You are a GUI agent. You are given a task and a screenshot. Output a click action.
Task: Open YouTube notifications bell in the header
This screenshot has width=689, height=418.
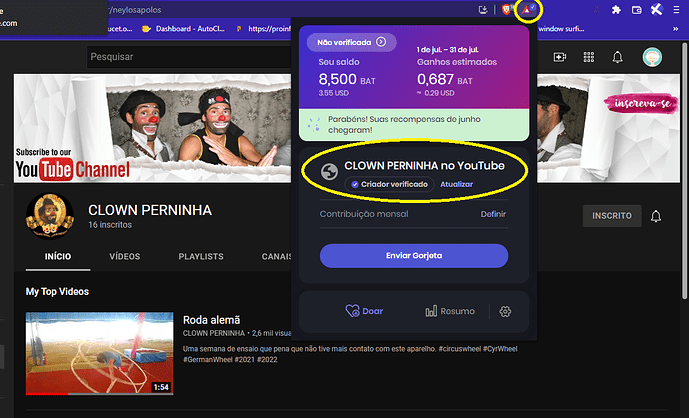[617, 57]
